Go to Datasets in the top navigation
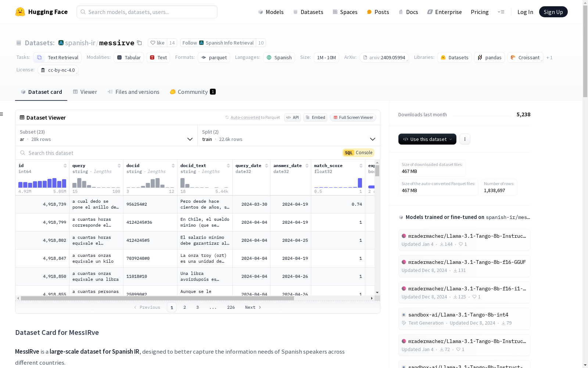588x368 pixels. click(308, 12)
